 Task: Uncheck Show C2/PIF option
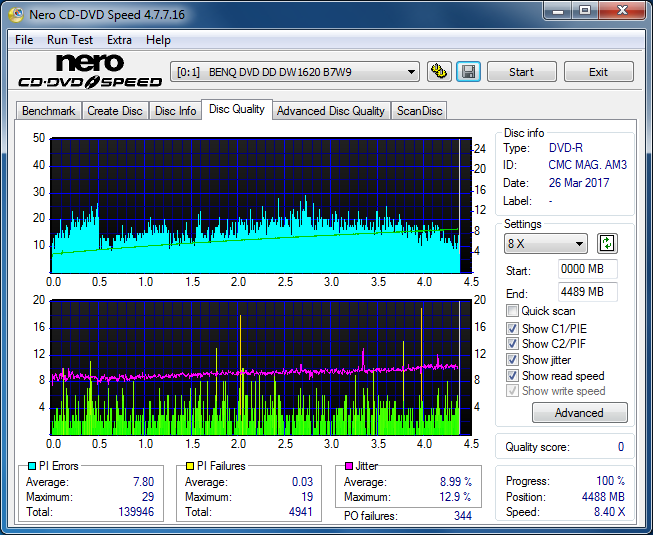click(x=512, y=344)
